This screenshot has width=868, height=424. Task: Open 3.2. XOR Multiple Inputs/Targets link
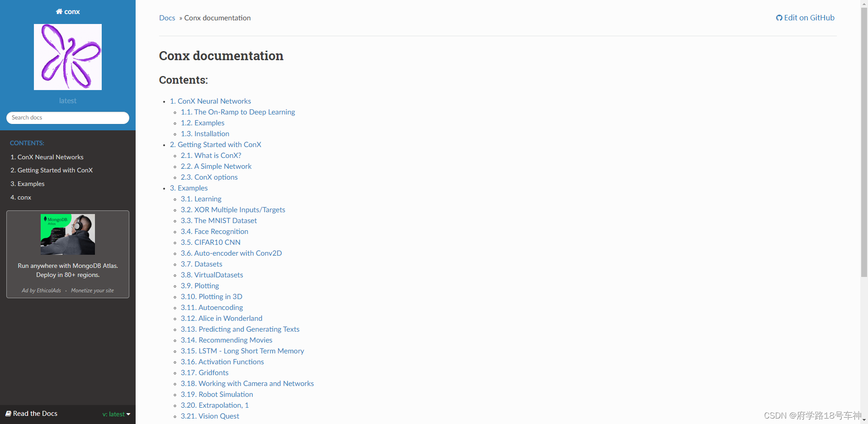click(x=233, y=210)
